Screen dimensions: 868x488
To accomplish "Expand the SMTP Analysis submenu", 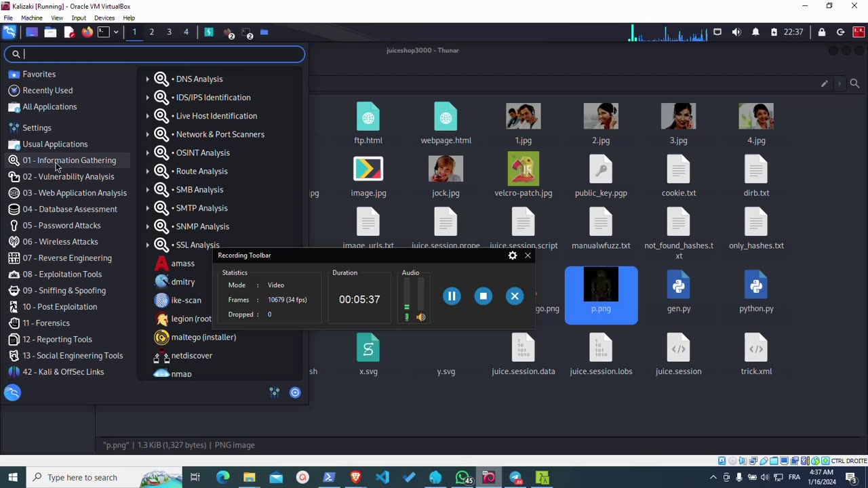I will click(186, 208).
